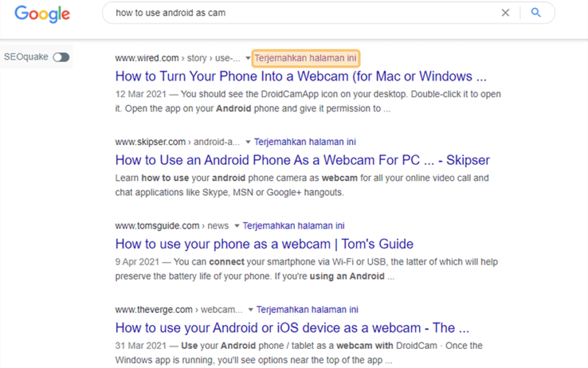Open How to Turn Your Phone Into a Webcam

[301, 77]
